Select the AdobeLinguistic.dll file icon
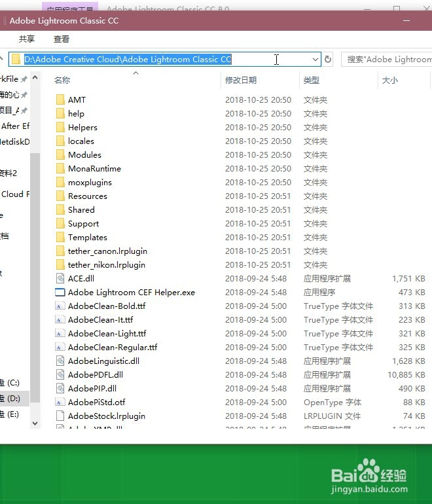Viewport: 432px width, 504px height. coord(60,361)
